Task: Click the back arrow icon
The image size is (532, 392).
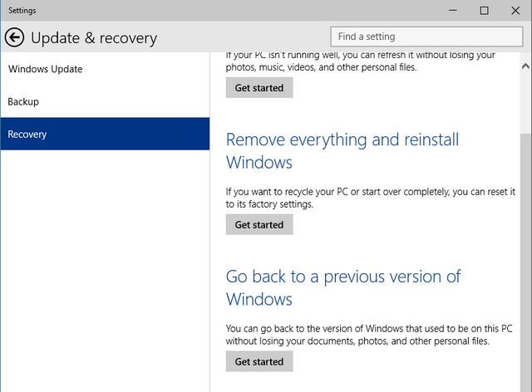Action: (x=14, y=37)
